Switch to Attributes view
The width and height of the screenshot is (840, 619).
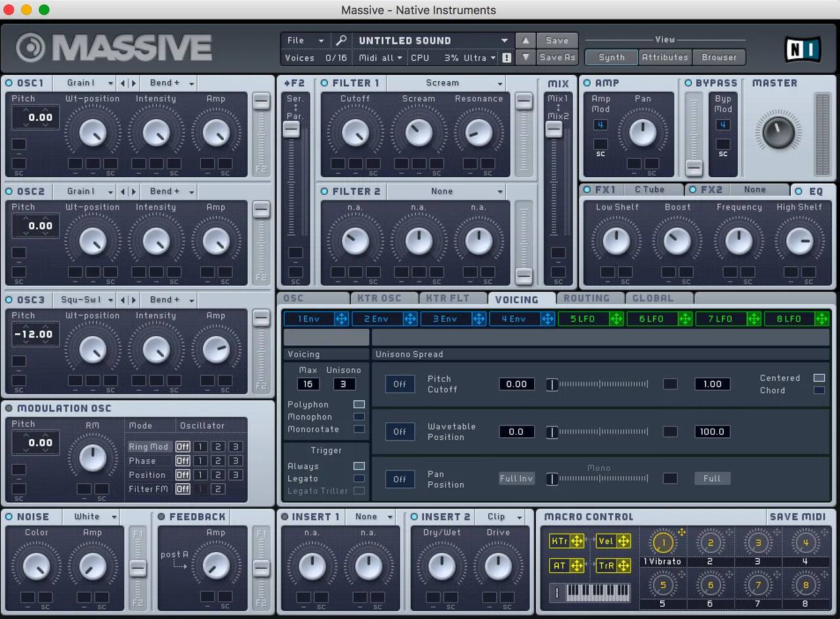[665, 57]
